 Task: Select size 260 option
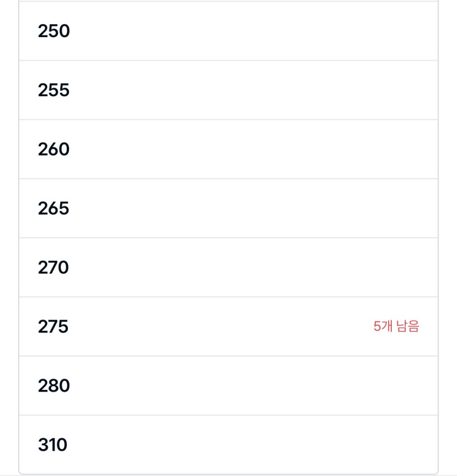(x=228, y=149)
